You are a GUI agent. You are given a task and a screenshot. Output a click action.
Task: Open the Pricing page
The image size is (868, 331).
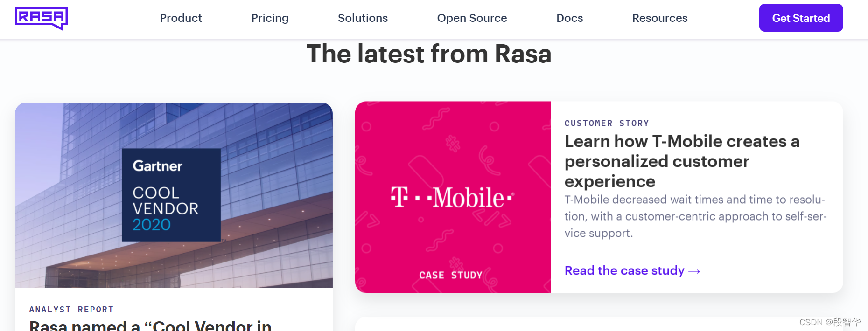coord(270,18)
